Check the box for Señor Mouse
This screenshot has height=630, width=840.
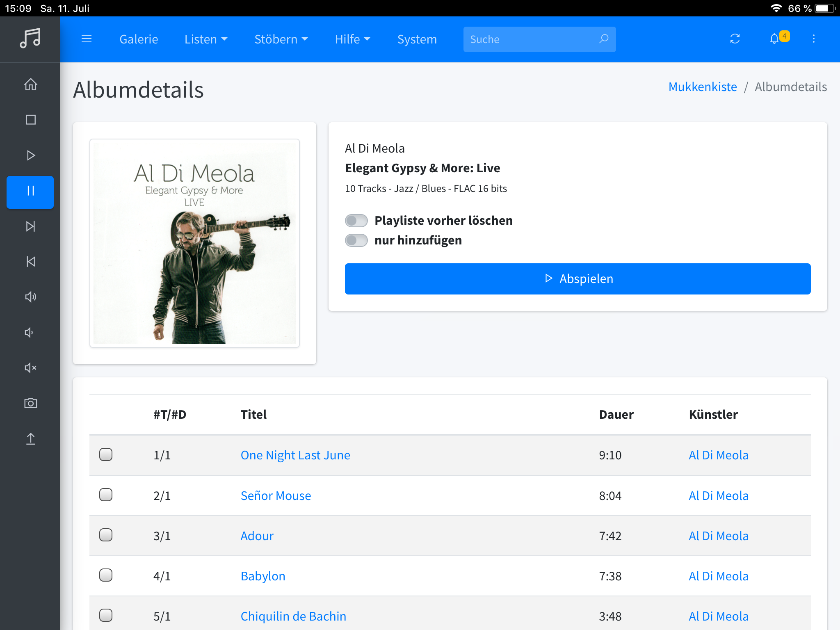click(106, 495)
